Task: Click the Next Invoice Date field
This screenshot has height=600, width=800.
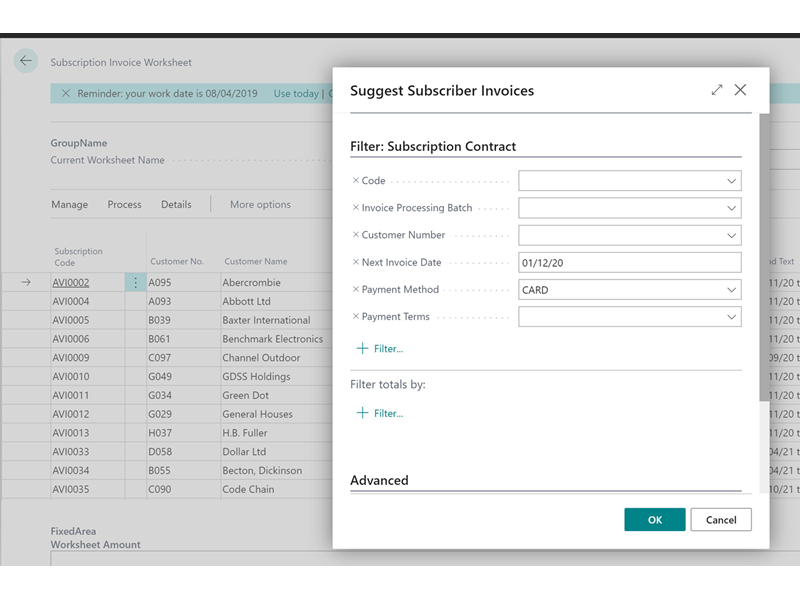Action: click(629, 262)
